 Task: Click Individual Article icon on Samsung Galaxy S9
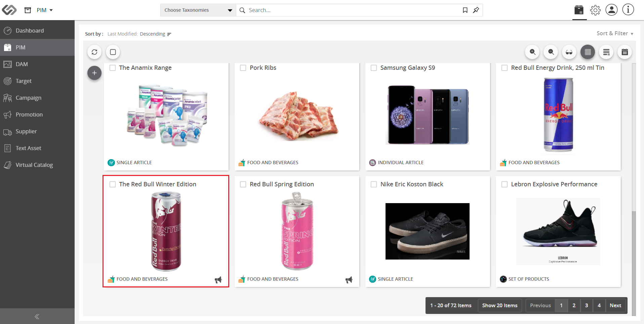pos(372,163)
